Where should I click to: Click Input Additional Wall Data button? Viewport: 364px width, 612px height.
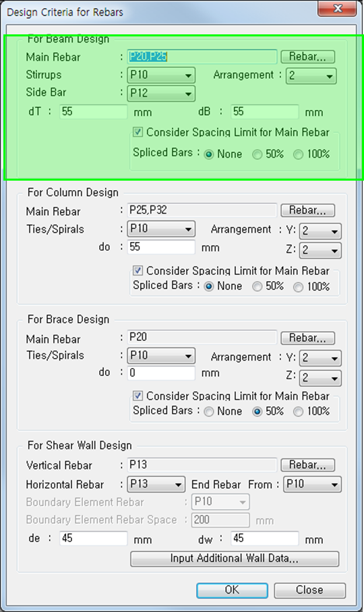(x=235, y=559)
